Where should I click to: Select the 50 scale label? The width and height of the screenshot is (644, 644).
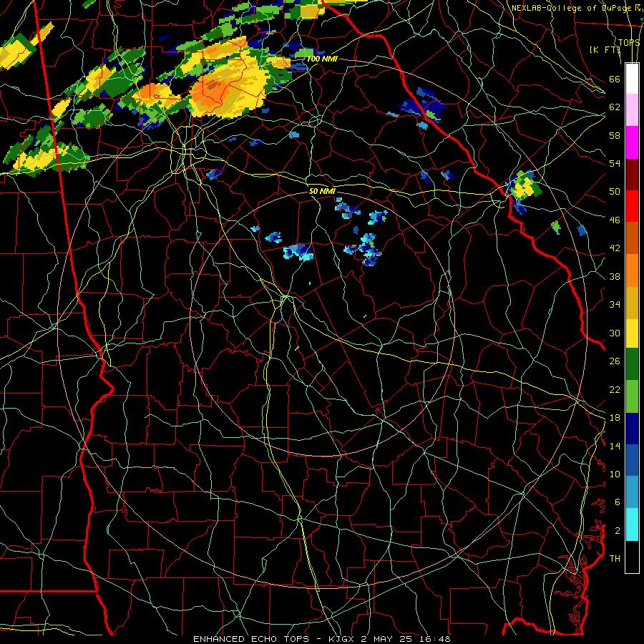pos(615,192)
